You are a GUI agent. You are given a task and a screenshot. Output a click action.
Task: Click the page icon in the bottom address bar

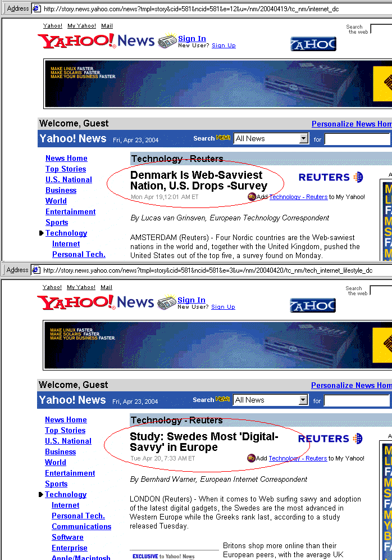pyautogui.click(x=36, y=270)
